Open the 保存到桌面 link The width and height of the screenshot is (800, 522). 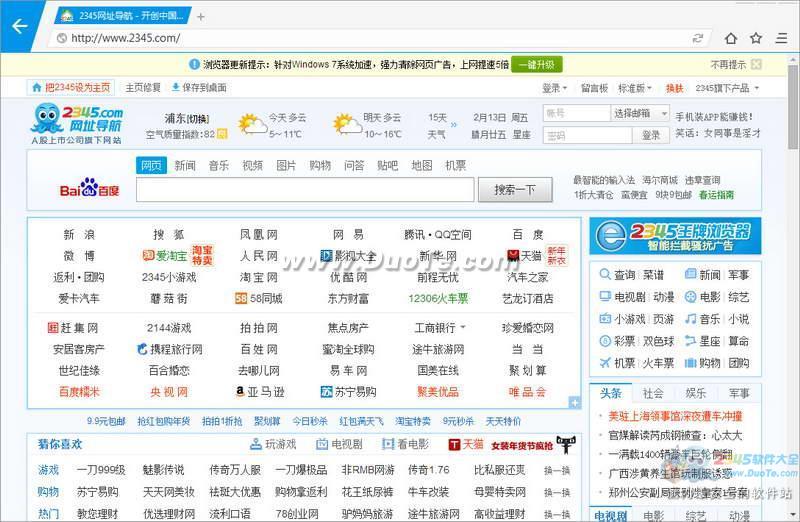click(x=199, y=88)
